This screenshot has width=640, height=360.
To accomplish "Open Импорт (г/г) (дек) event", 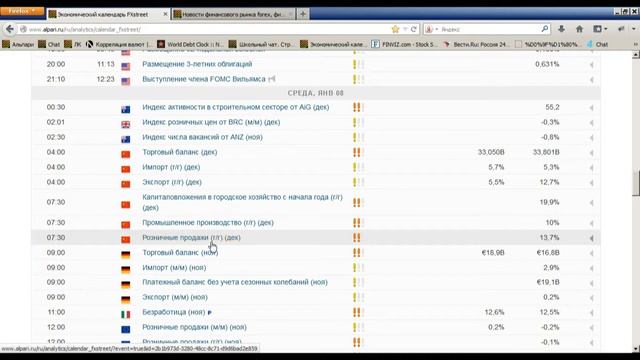I will click(171, 167).
